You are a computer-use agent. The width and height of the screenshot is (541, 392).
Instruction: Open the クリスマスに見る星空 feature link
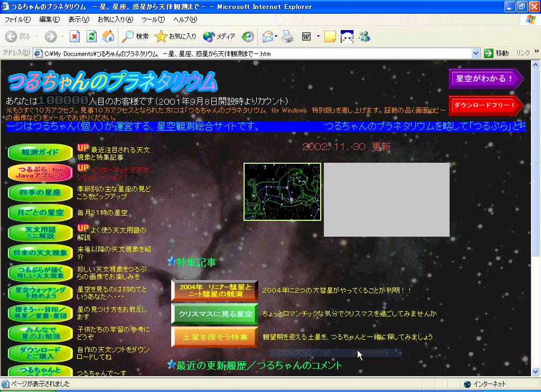214,314
